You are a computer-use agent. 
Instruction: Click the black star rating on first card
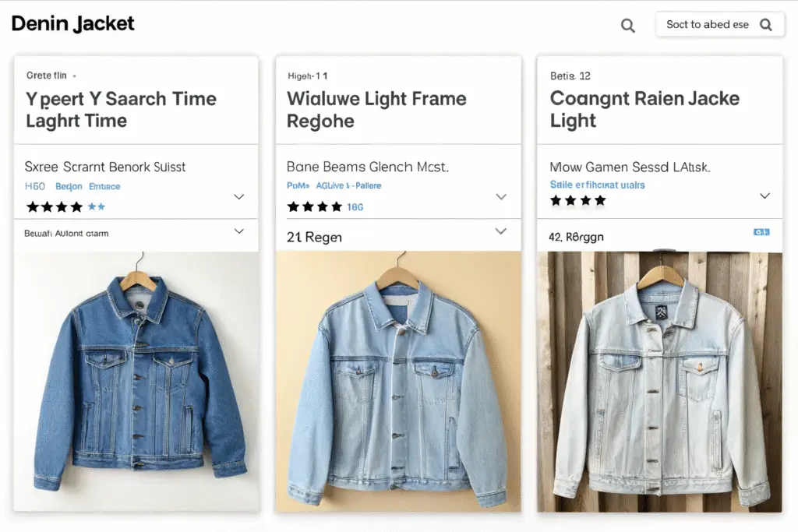coord(55,207)
